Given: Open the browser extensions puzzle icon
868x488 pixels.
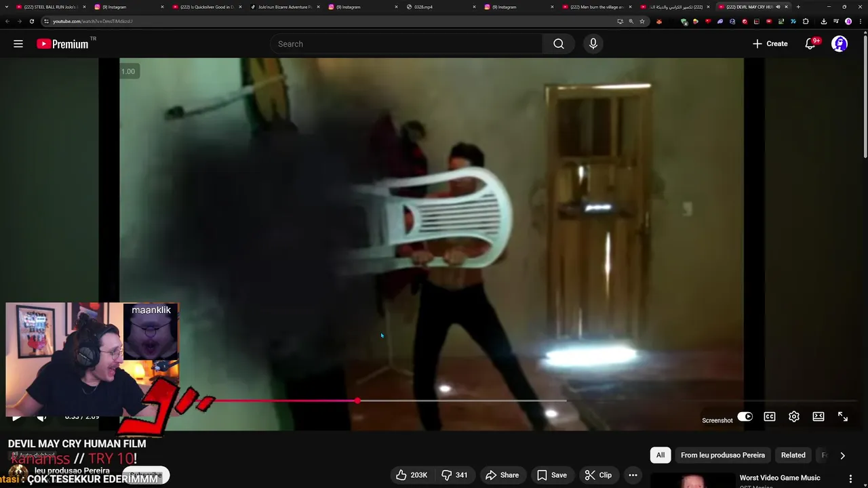Looking at the screenshot, I should pyautogui.click(x=806, y=21).
